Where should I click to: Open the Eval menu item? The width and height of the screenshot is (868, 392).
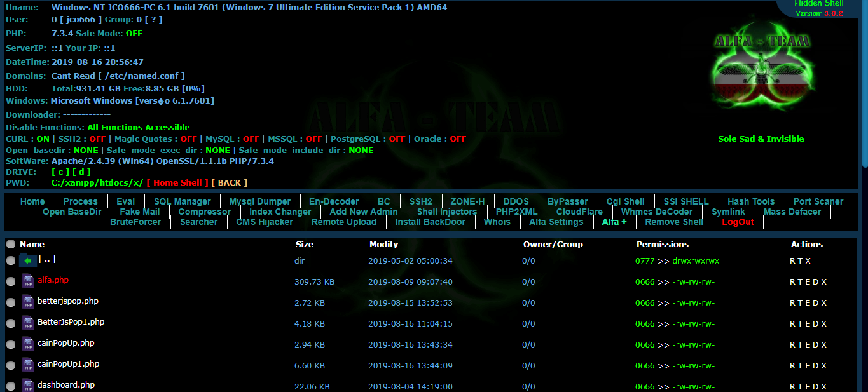pyautogui.click(x=126, y=201)
